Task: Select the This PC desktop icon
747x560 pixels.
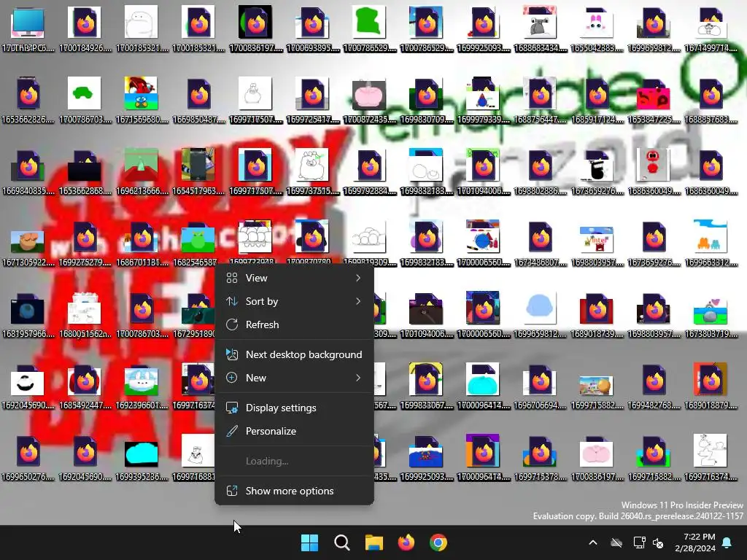Action: point(28,29)
